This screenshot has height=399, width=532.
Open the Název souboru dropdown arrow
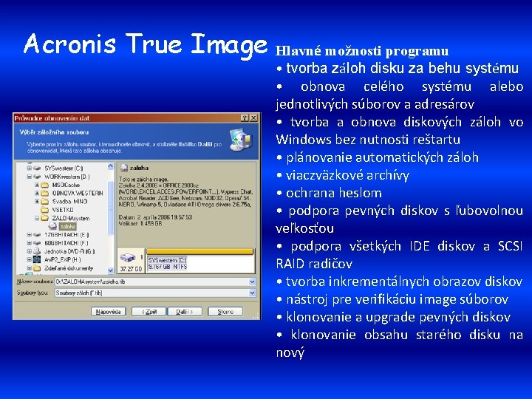coord(252,282)
